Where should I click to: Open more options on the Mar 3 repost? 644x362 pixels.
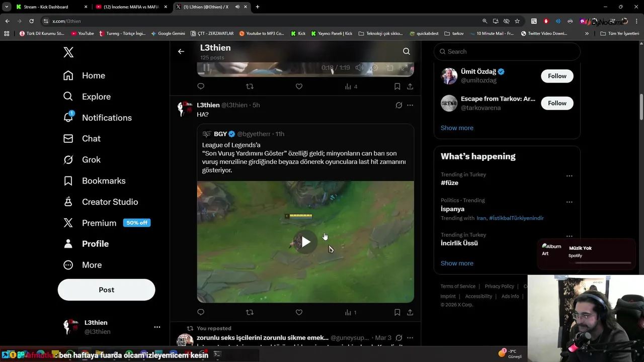(410, 338)
